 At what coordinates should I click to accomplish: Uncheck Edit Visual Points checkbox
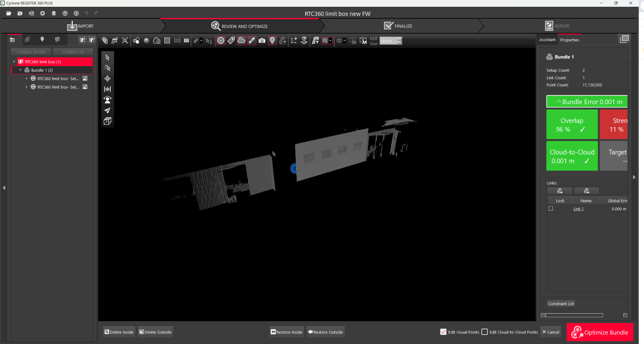coord(443,332)
